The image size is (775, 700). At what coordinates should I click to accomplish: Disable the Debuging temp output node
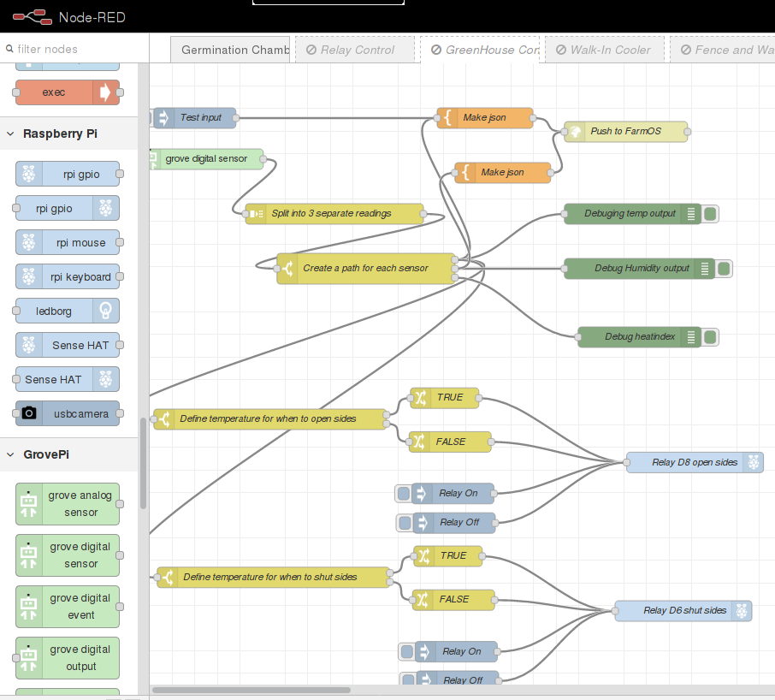tap(710, 214)
